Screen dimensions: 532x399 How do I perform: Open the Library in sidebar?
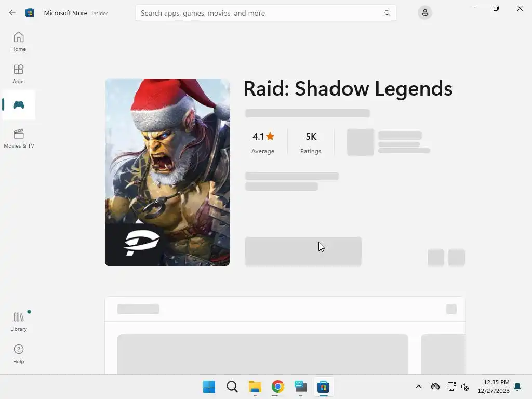(19, 322)
